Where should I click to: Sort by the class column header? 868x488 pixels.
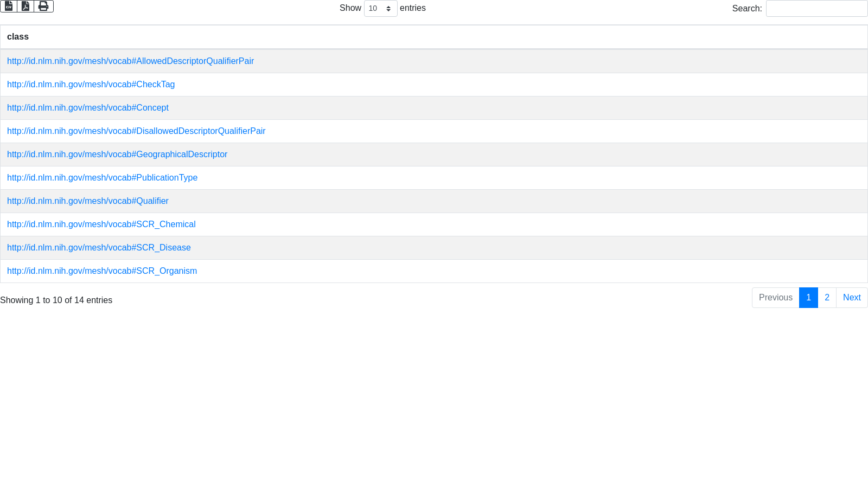click(x=18, y=37)
